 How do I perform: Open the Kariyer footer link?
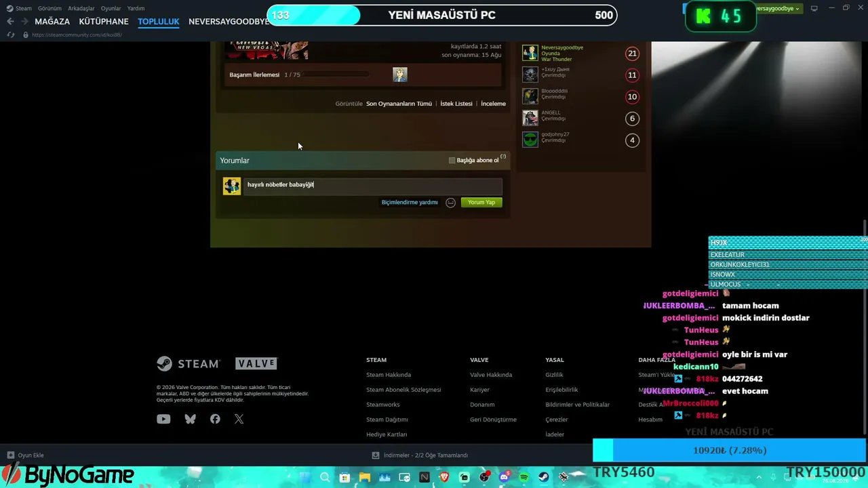click(x=479, y=390)
